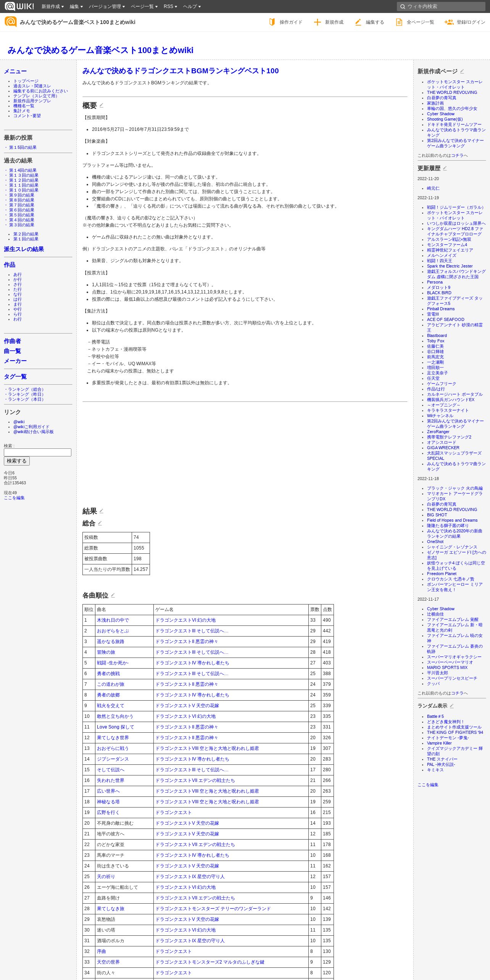Open 機種名一覧 in the menu

click(24, 106)
